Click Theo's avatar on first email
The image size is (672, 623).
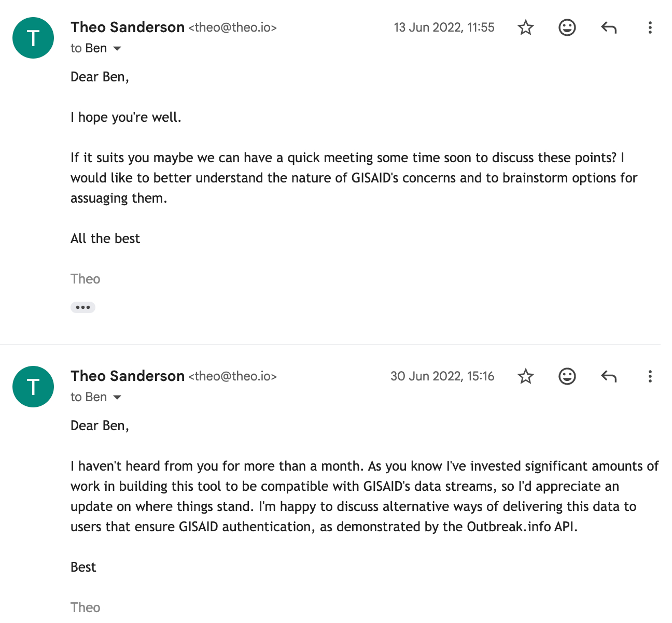coord(33,38)
